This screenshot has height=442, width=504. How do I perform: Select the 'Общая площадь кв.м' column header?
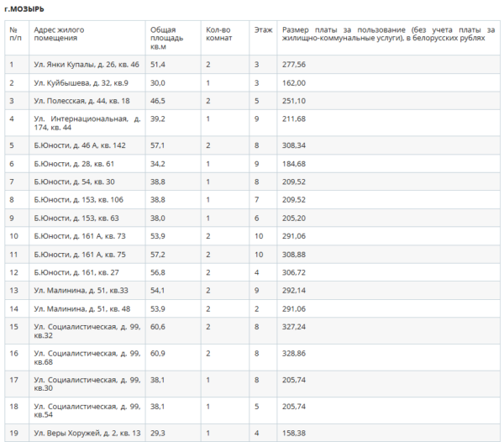pos(163,38)
